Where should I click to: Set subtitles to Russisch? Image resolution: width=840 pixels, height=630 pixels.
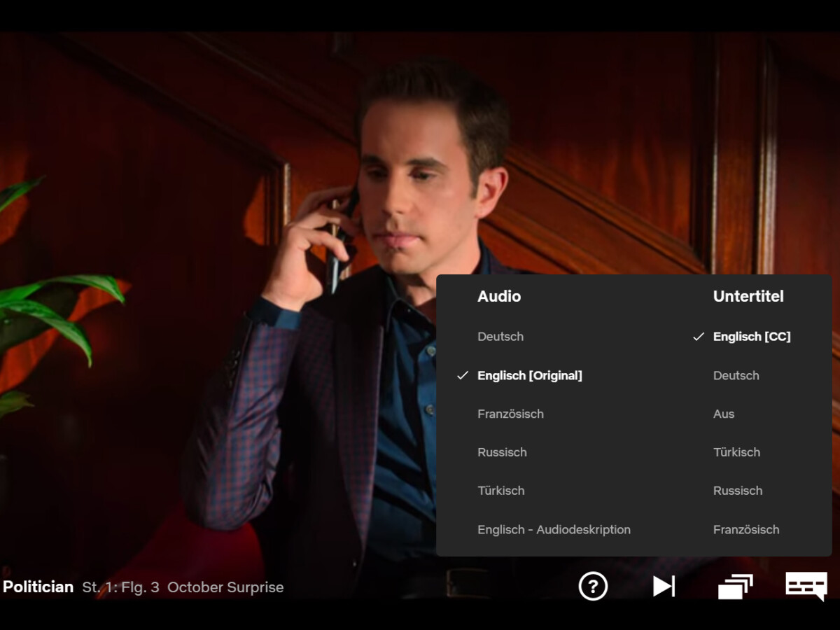click(737, 491)
